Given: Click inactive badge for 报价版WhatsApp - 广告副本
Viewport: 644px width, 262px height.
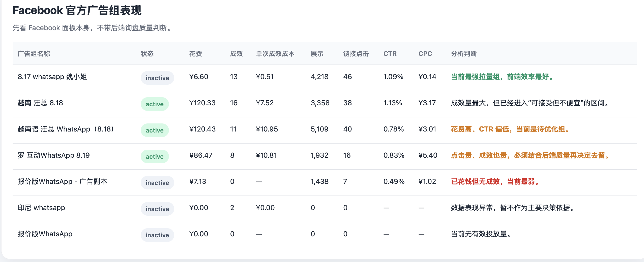Looking at the screenshot, I should tap(157, 183).
